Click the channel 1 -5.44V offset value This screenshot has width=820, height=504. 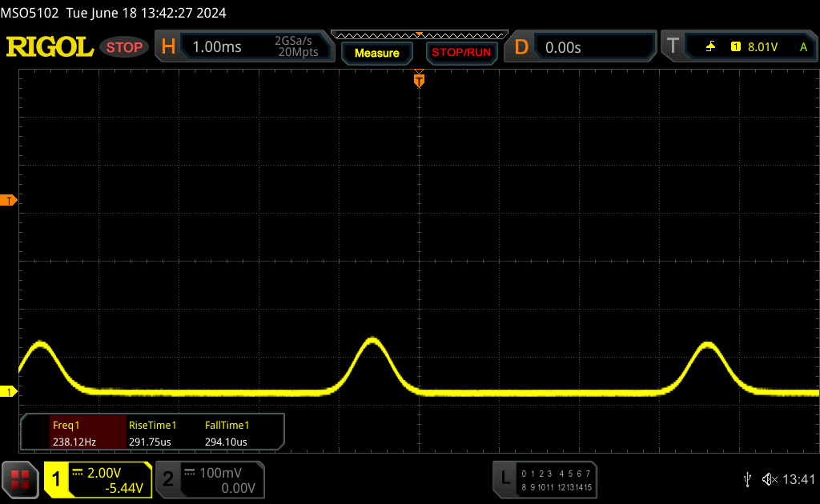(124, 488)
